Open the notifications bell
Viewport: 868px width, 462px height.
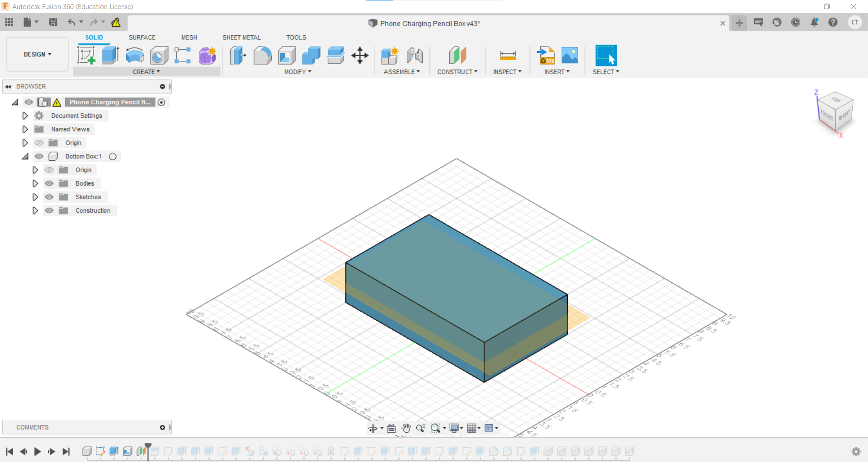(814, 22)
